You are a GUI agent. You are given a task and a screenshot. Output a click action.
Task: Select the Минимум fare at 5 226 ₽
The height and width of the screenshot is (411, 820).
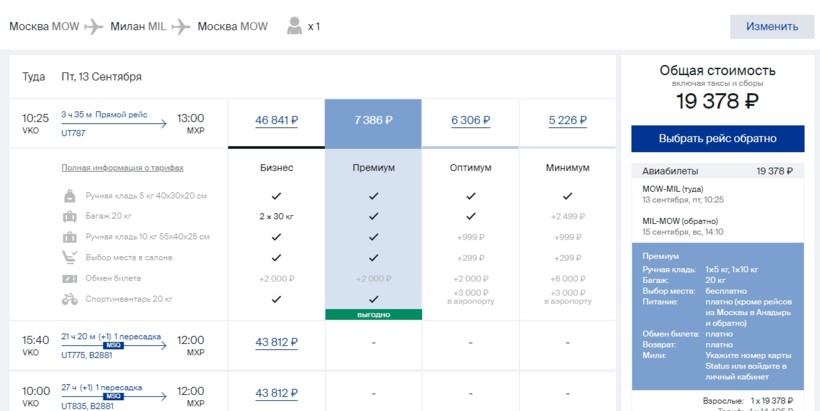pyautogui.click(x=567, y=121)
